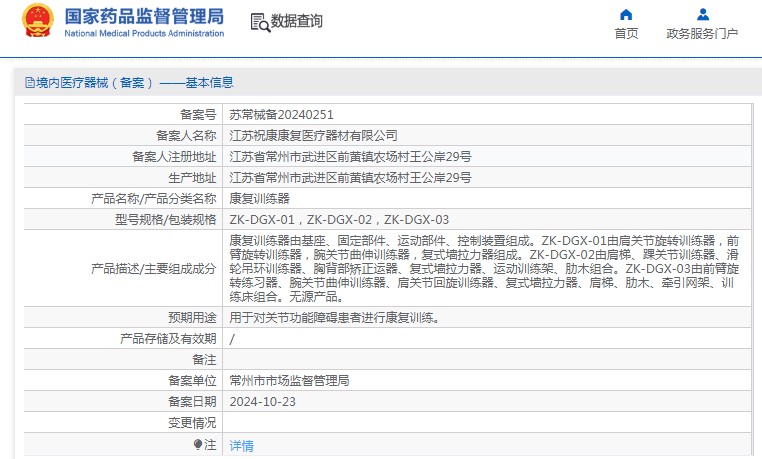The image size is (762, 459).
Task: Click the 首页 home icon
Action: pos(626,15)
